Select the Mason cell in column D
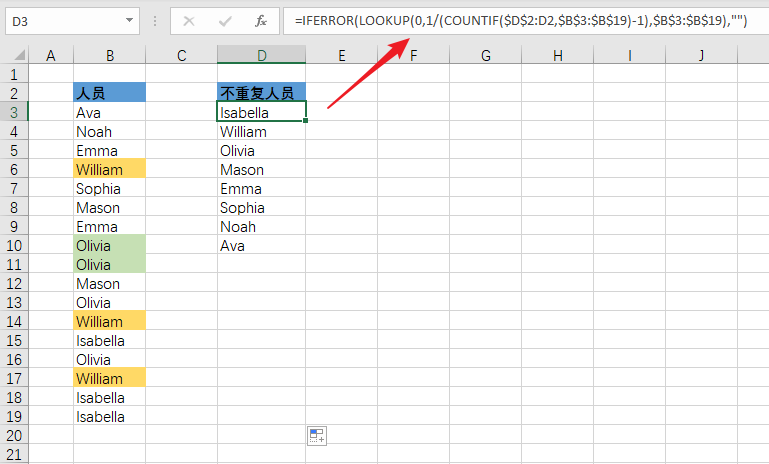Viewport: 769px width, 464px height. (x=261, y=170)
